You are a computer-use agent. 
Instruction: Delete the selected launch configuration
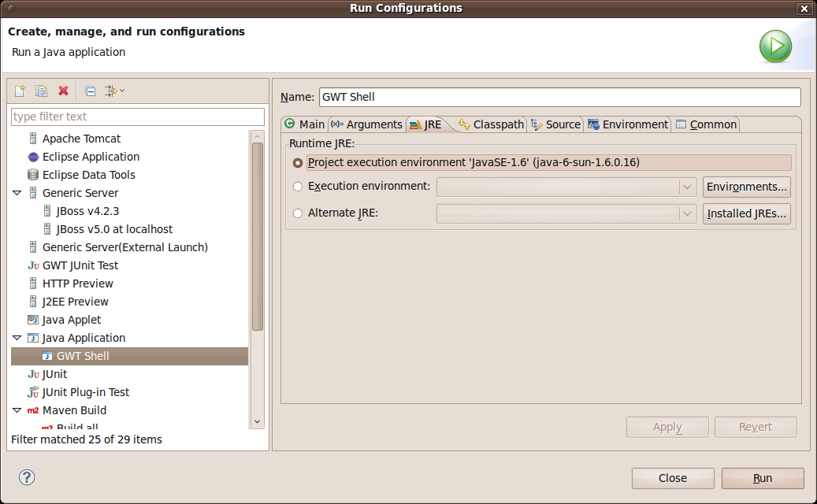[x=64, y=91]
